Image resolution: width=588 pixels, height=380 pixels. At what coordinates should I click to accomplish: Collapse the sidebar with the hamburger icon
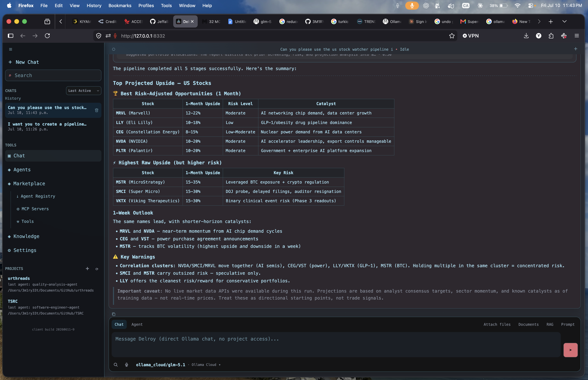(10, 49)
